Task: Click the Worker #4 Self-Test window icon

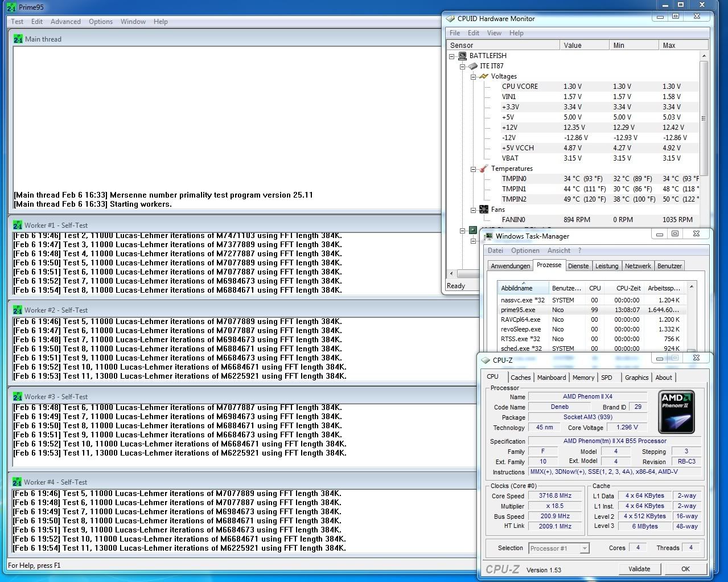Action: [17, 482]
